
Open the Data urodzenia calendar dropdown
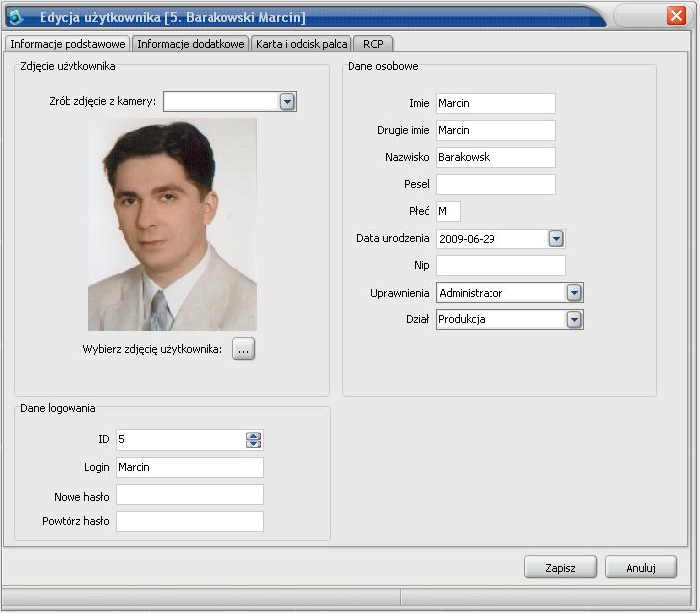tap(556, 239)
